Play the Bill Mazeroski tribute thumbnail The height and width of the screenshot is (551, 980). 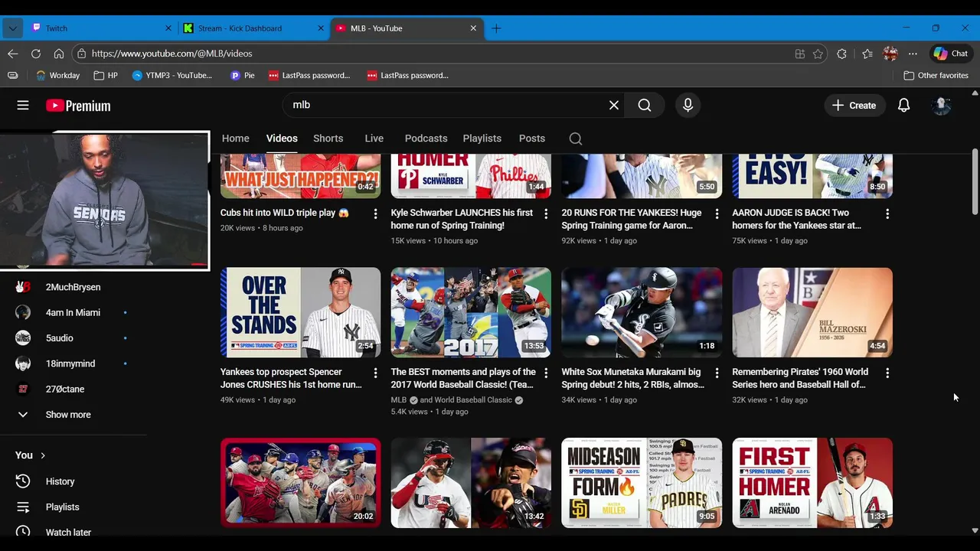click(x=812, y=312)
